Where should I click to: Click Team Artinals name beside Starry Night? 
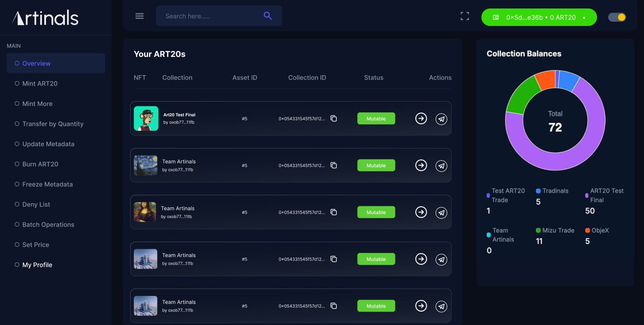click(x=179, y=162)
